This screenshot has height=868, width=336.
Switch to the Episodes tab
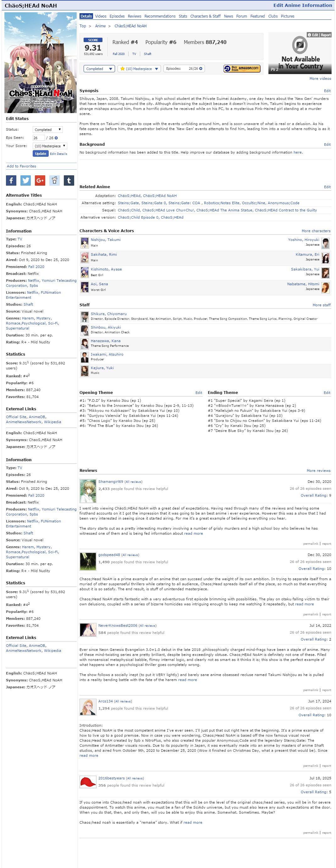tap(117, 16)
